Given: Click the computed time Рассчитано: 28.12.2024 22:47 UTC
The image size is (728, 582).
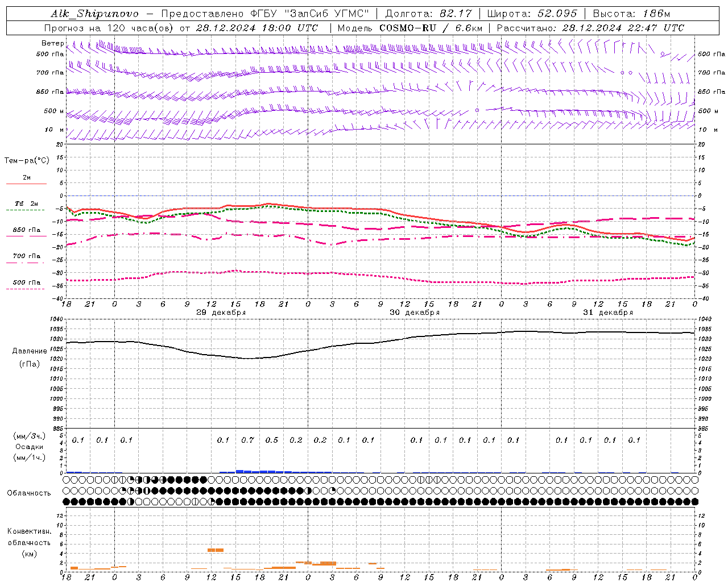Looking at the screenshot, I should point(590,28).
